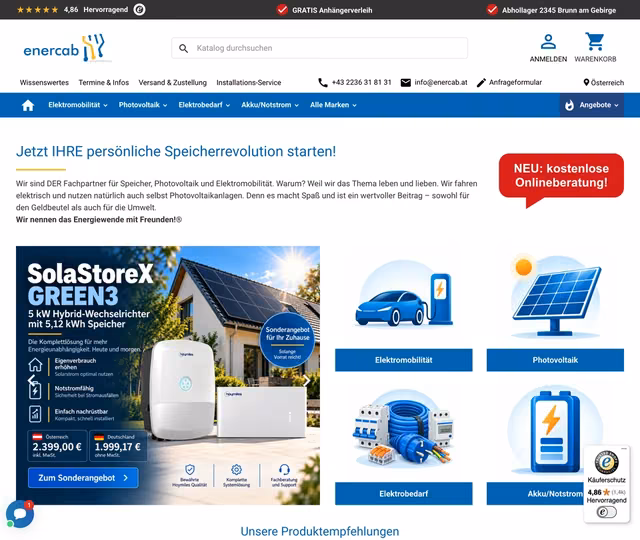Expand the Elektrobedarf menu
The height and width of the screenshot is (540, 640).
(x=204, y=105)
